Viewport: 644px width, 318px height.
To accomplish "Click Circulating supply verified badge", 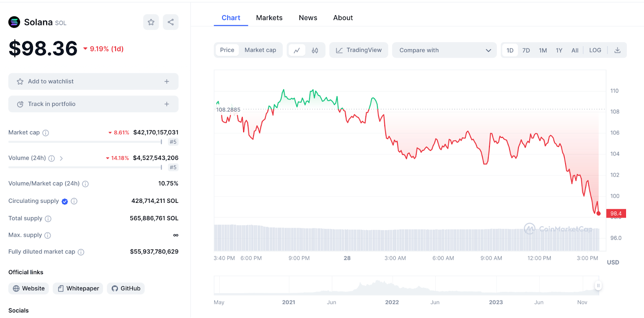I will click(x=65, y=201).
